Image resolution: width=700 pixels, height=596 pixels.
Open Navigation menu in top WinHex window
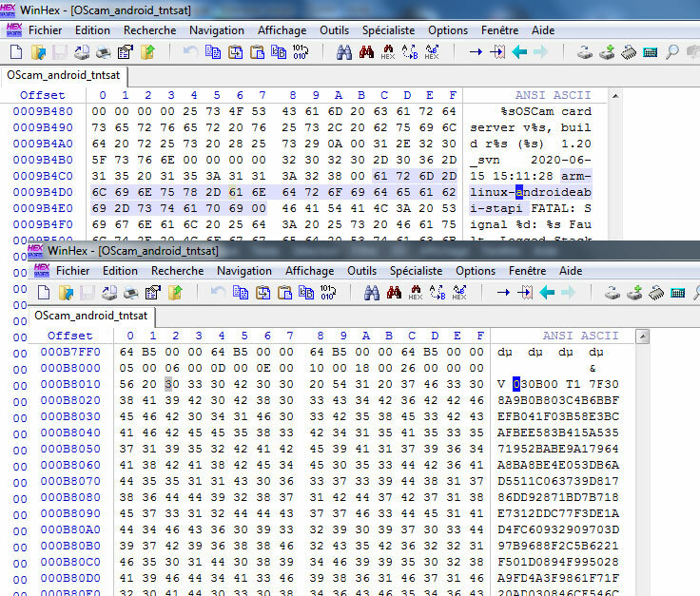pos(217,30)
